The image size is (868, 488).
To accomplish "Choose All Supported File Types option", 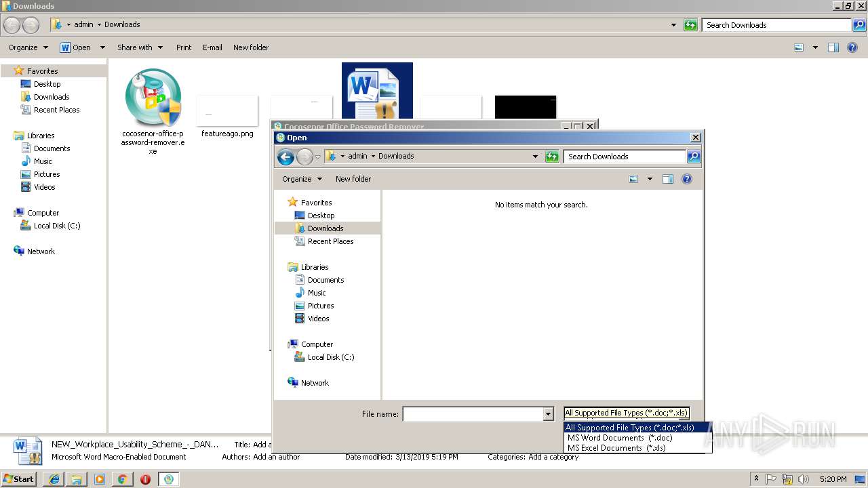I will 638,428.
